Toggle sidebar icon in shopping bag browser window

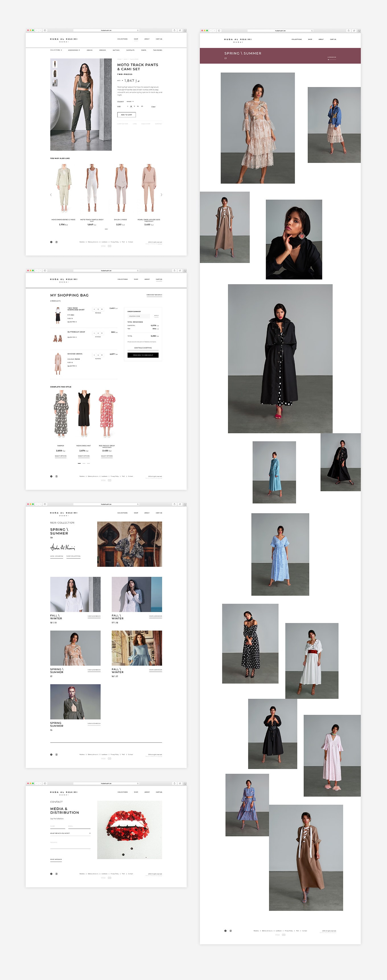[x=45, y=270]
